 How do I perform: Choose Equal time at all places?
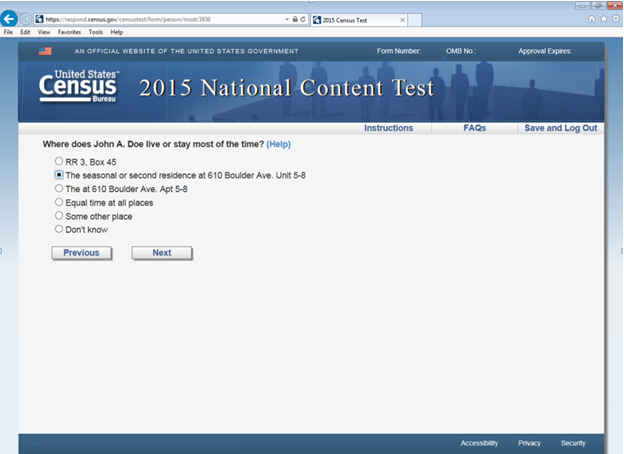pyautogui.click(x=59, y=202)
